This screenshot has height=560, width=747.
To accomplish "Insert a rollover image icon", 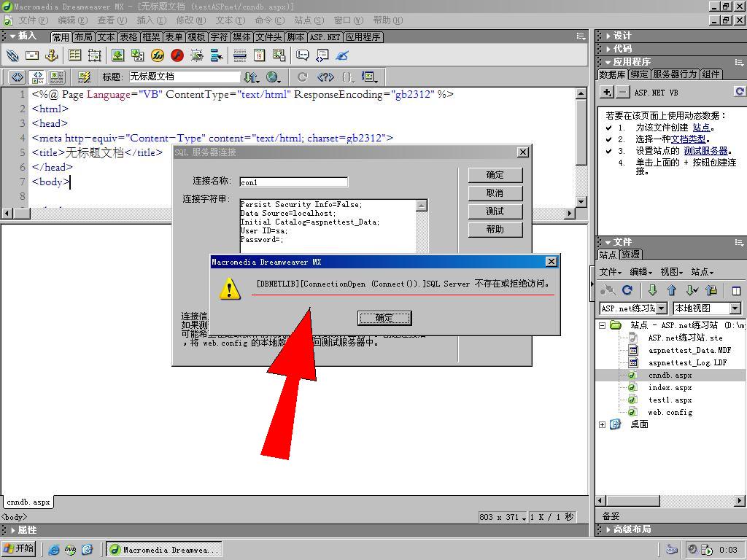I will 197,55.
